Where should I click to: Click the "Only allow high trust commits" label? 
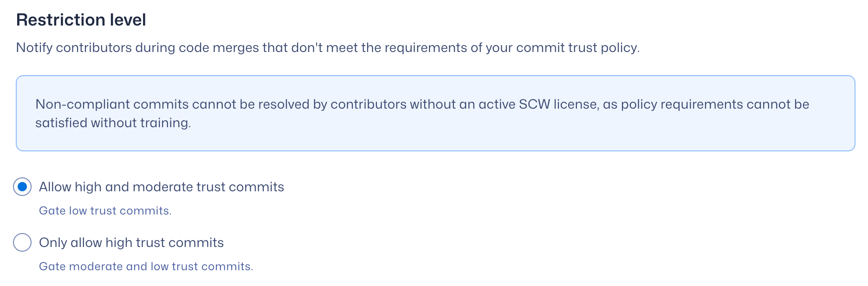[x=131, y=242]
